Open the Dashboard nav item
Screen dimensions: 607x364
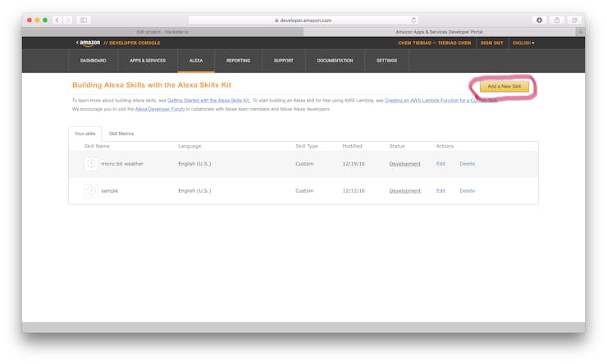(93, 61)
